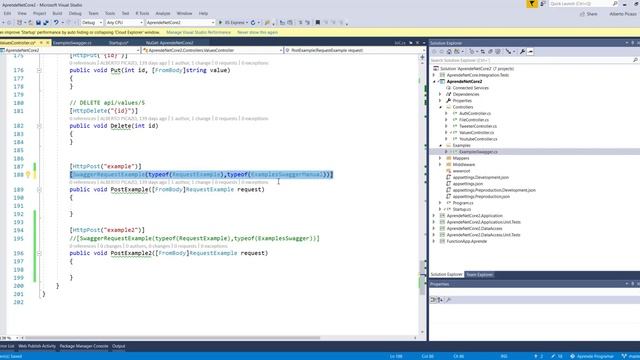Switch to the Team Explorer tab
The height and width of the screenshot is (360, 640).
point(479,275)
